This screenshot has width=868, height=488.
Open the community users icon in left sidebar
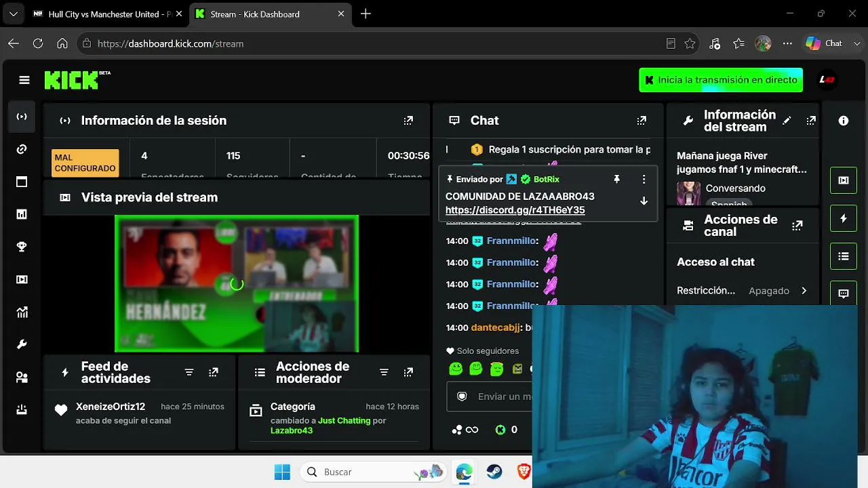[x=22, y=377]
